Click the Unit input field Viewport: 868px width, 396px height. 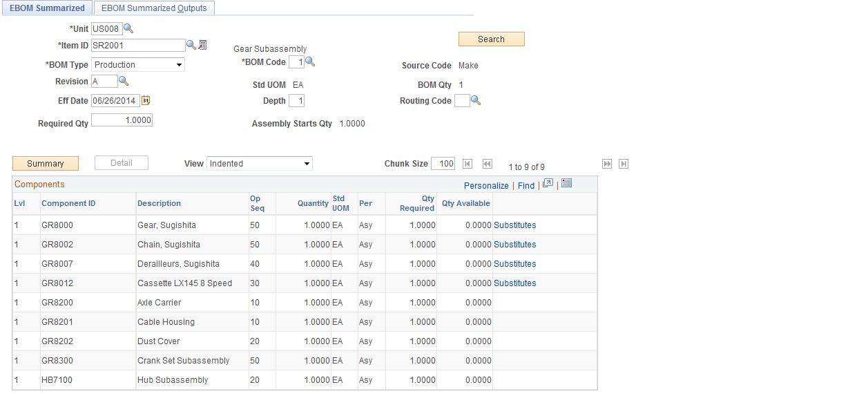coord(106,29)
